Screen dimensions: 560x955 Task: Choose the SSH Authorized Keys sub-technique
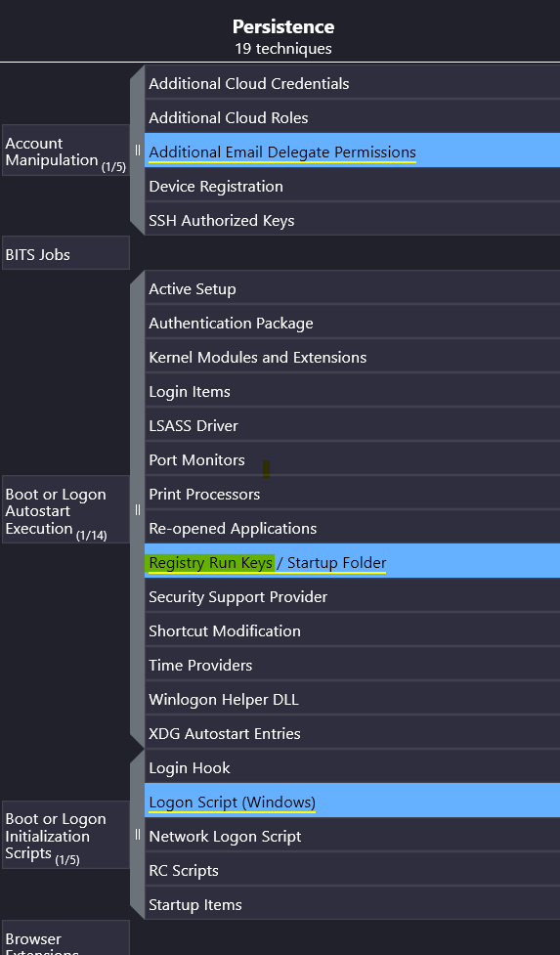353,219
